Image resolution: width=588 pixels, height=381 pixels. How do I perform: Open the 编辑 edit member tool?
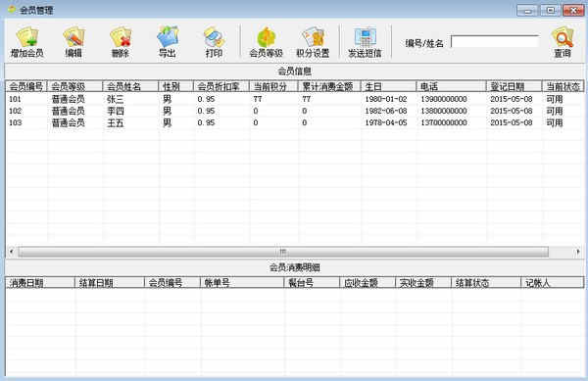[x=73, y=42]
